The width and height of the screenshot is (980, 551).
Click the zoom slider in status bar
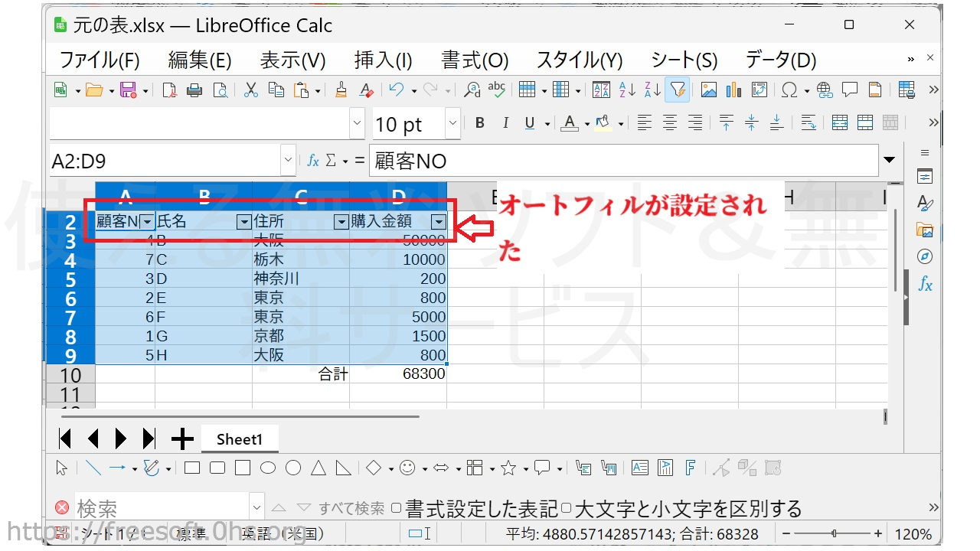[x=834, y=533]
